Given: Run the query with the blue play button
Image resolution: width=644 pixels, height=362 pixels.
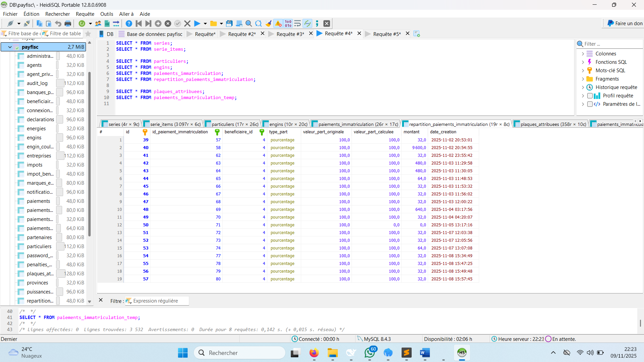Looking at the screenshot, I should pos(197,24).
